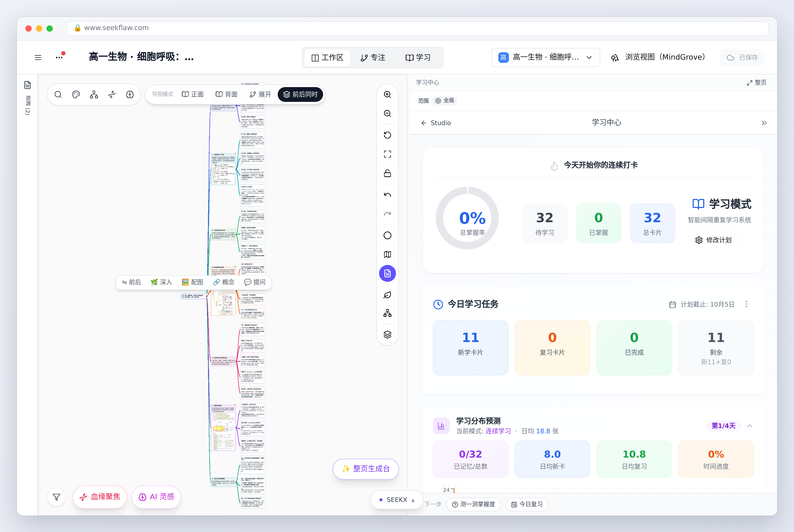
Task: Click the map icon in vertical toolbar
Action: point(387,254)
